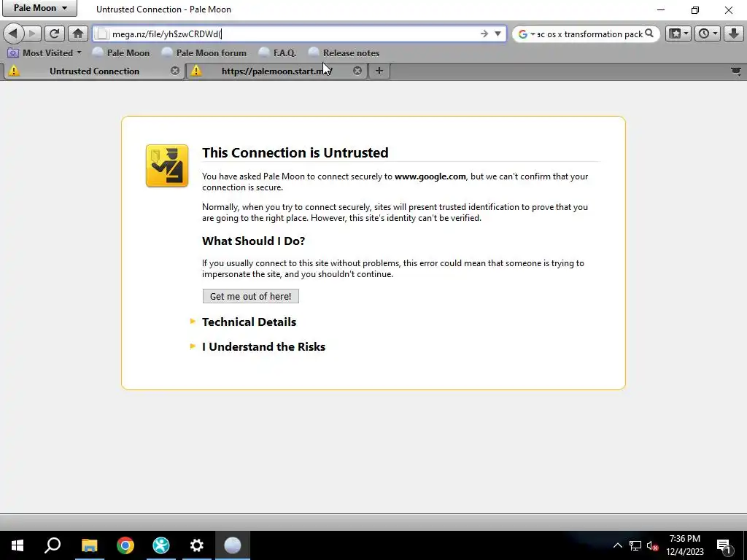Click Get me out of here! button
Screen dimensions: 747x560
click(251, 296)
